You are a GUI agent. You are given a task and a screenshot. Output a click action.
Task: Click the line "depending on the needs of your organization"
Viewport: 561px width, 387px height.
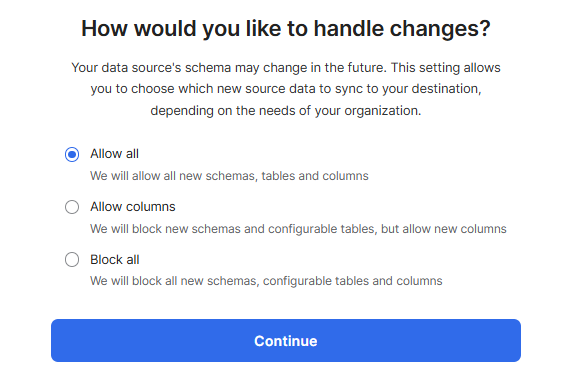click(285, 111)
